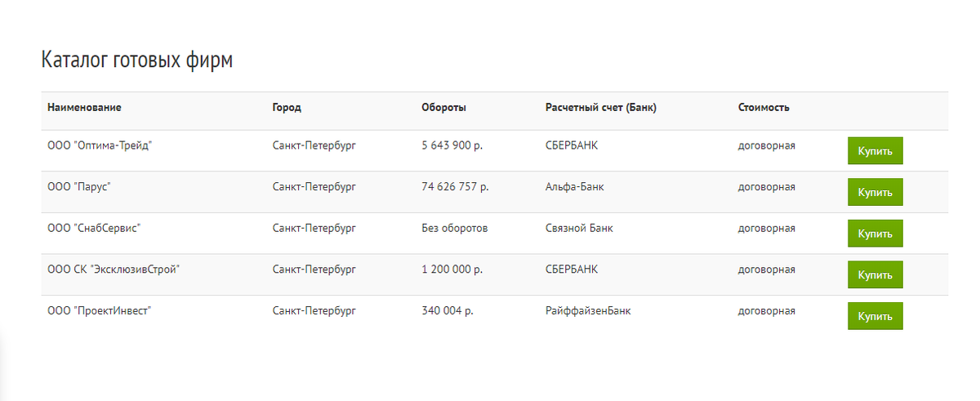Select the ООО "ПроектИнвест" row name

coord(100,311)
